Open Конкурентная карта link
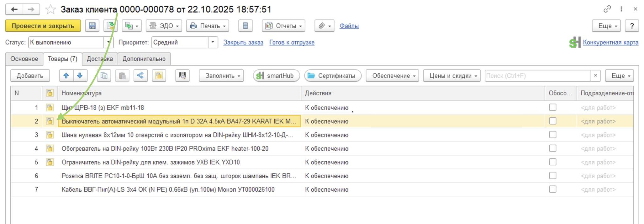The width and height of the screenshot is (644, 224). coord(610,42)
